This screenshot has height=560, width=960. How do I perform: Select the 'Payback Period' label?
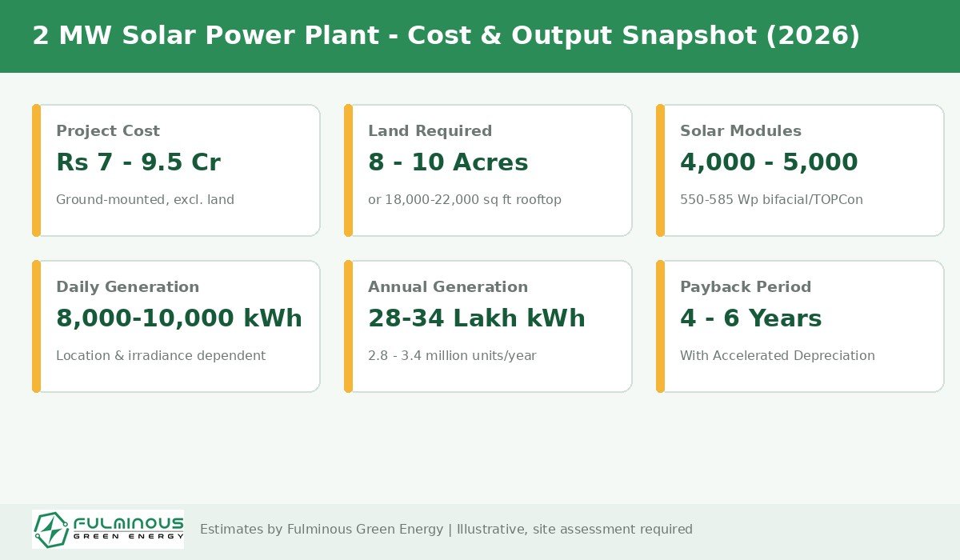click(x=746, y=287)
